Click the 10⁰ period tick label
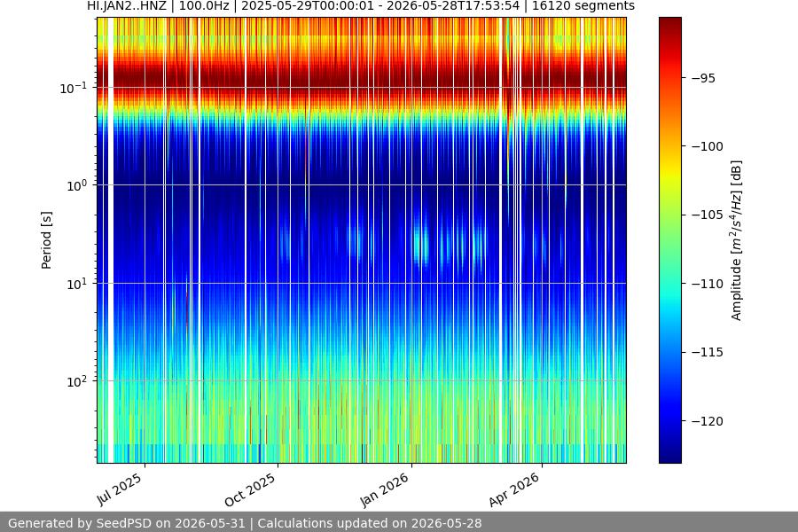 [x=77, y=185]
